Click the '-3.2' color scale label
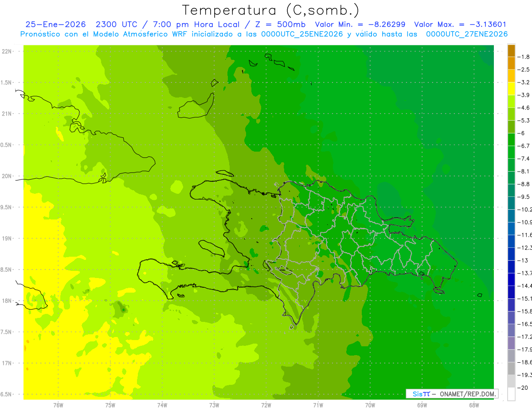 pyautogui.click(x=524, y=82)
